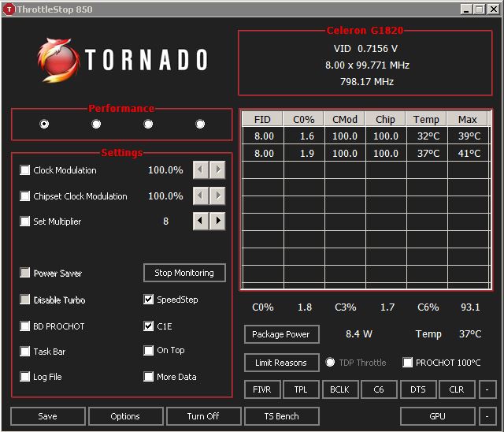Select the second Performance profile radio

coord(96,124)
